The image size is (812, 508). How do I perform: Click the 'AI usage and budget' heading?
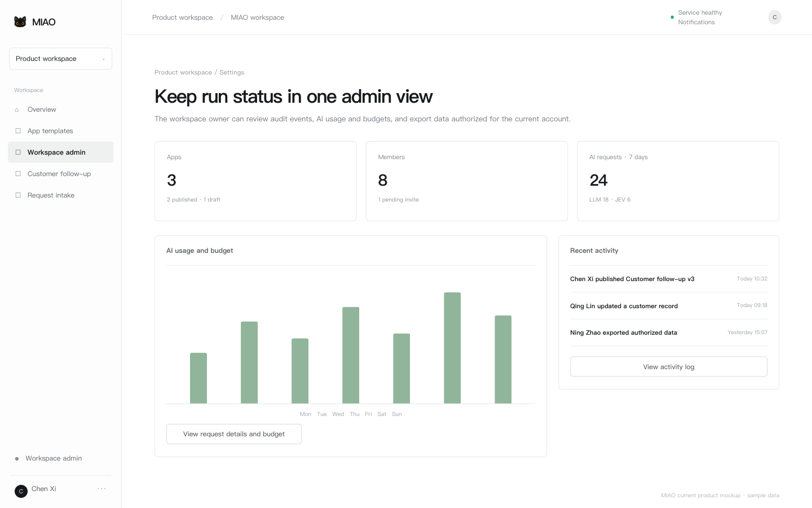200,251
